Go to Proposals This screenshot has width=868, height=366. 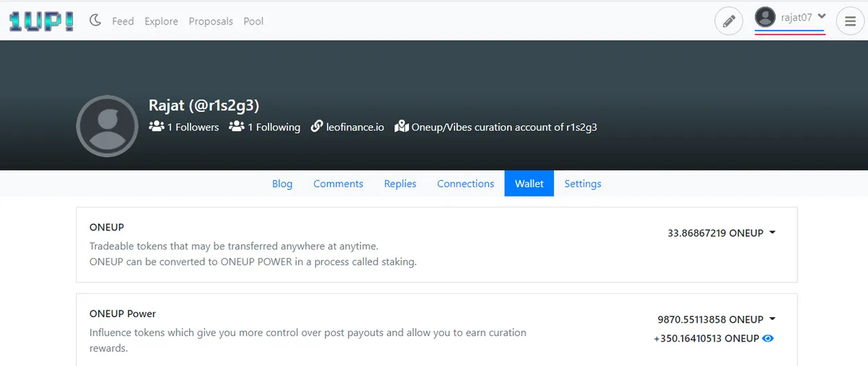click(x=211, y=21)
